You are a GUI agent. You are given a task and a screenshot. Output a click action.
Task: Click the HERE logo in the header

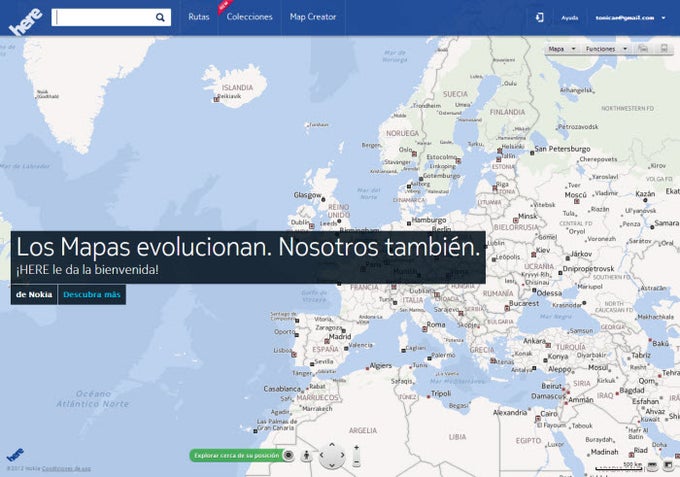point(26,21)
